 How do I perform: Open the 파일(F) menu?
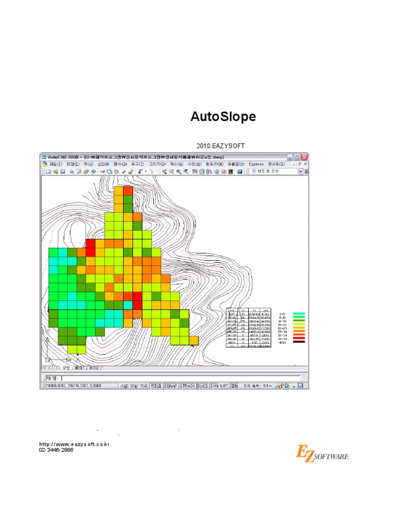point(56,164)
